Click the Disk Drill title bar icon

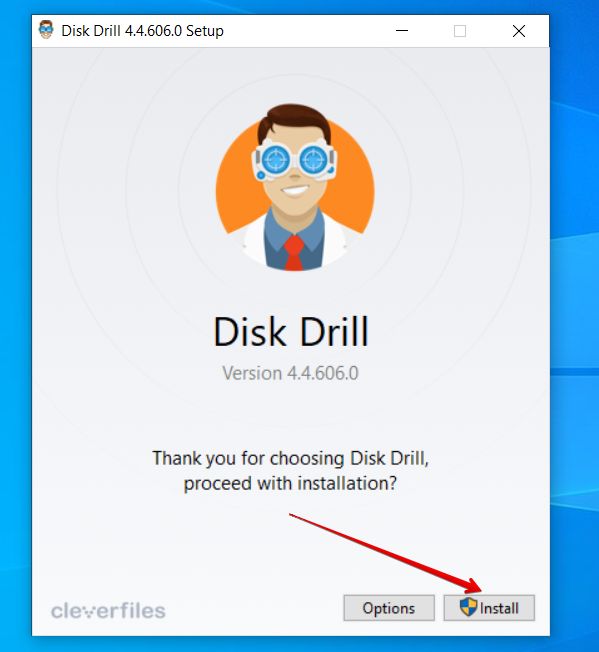(46, 30)
